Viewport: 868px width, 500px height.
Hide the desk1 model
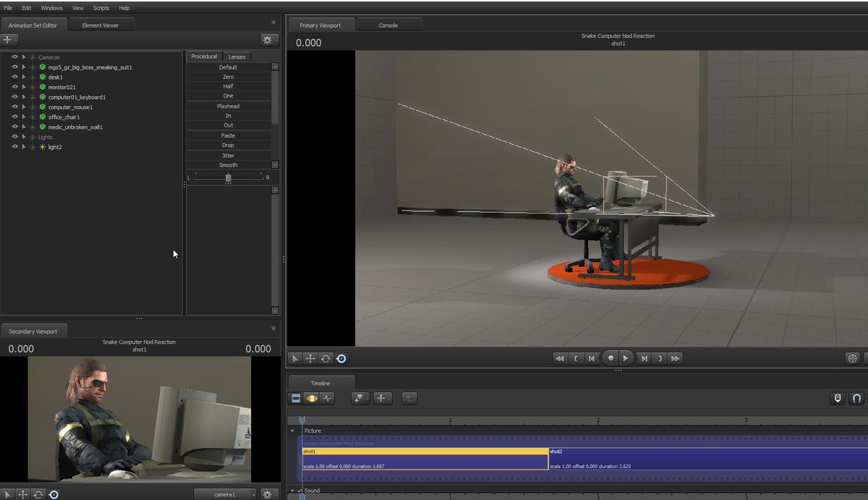[x=14, y=77]
